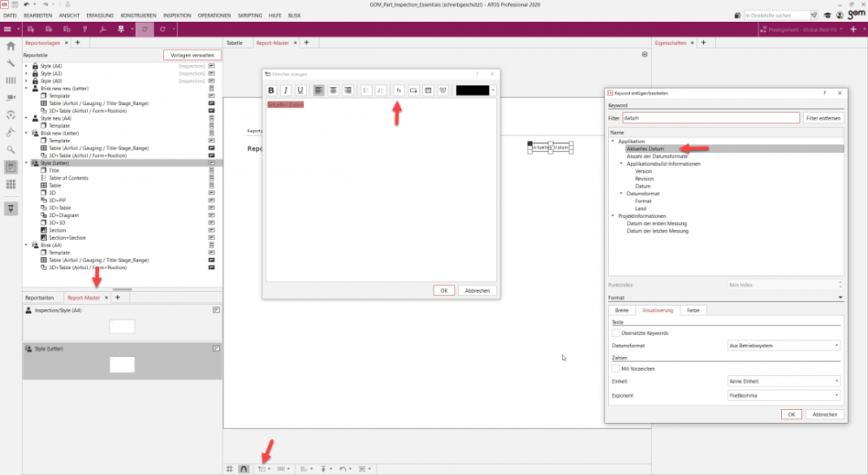Click the Vorlagen verwalten button
This screenshot has height=475, width=868.
coord(192,56)
